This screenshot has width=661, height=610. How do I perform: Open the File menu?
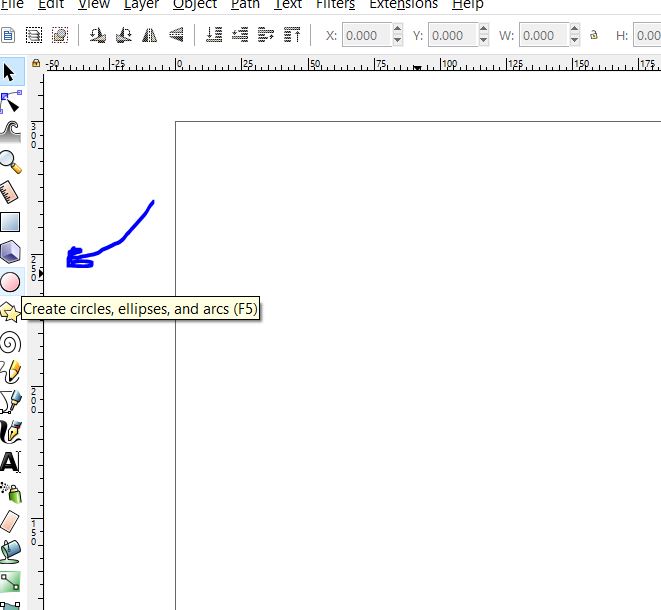click(x=12, y=4)
